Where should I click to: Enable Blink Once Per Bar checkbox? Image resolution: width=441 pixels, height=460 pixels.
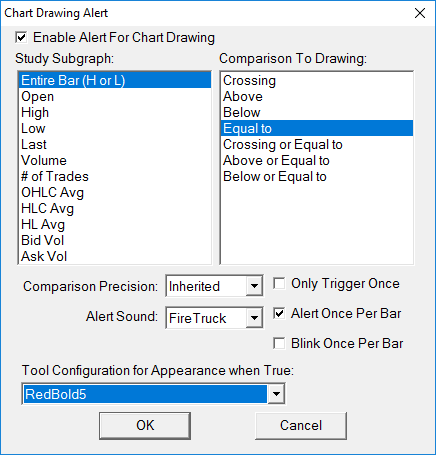click(x=279, y=343)
